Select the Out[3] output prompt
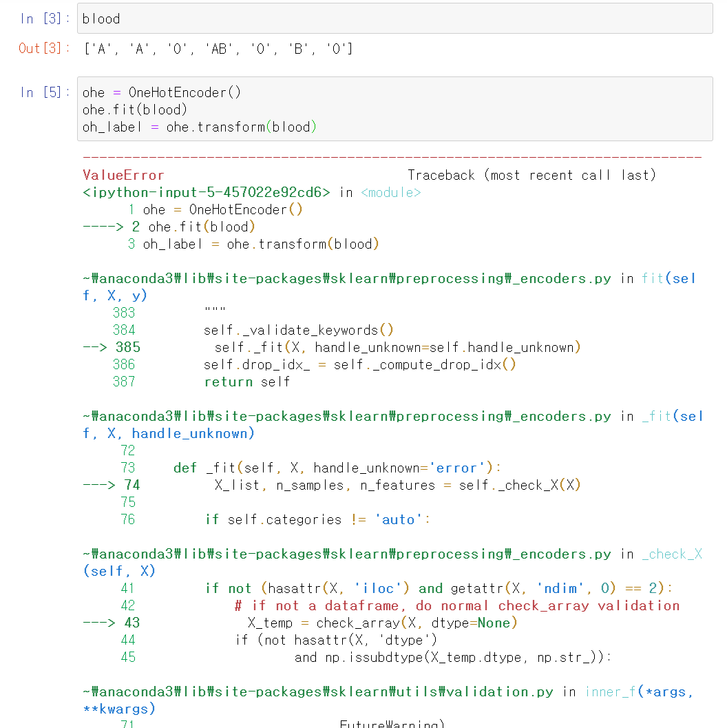The height and width of the screenshot is (728, 727). (45, 48)
